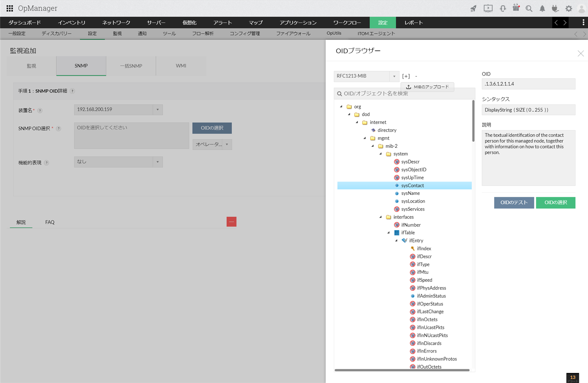Viewport: 588px width, 383px height.
Task: Open the presentation screen icon in header
Action: pos(488,9)
